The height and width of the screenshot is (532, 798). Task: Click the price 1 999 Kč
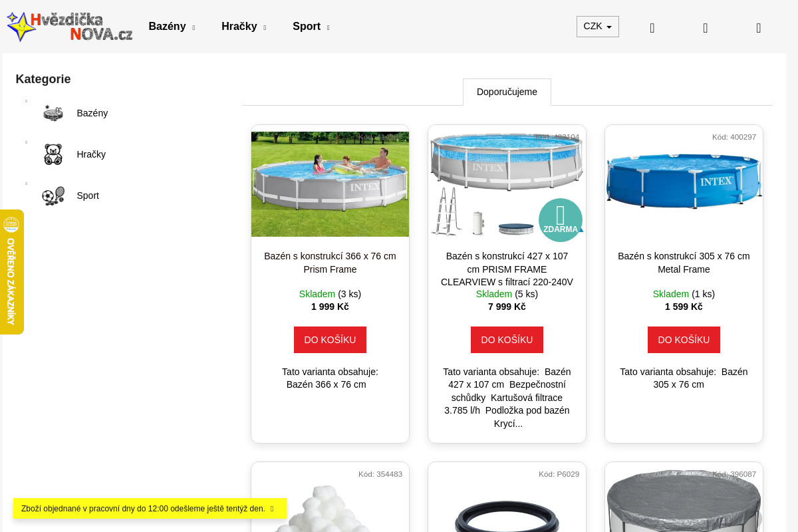(x=330, y=307)
